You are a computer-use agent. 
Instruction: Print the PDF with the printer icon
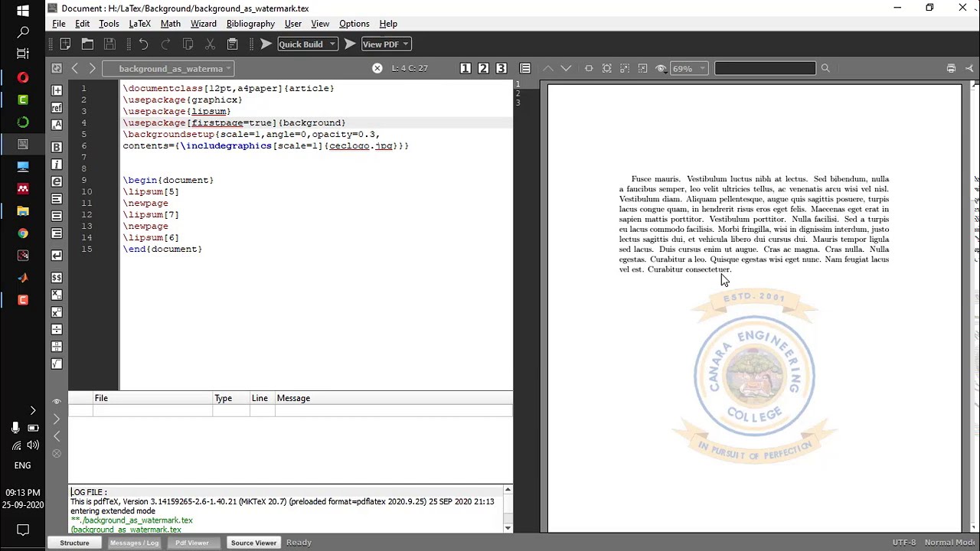[951, 68]
